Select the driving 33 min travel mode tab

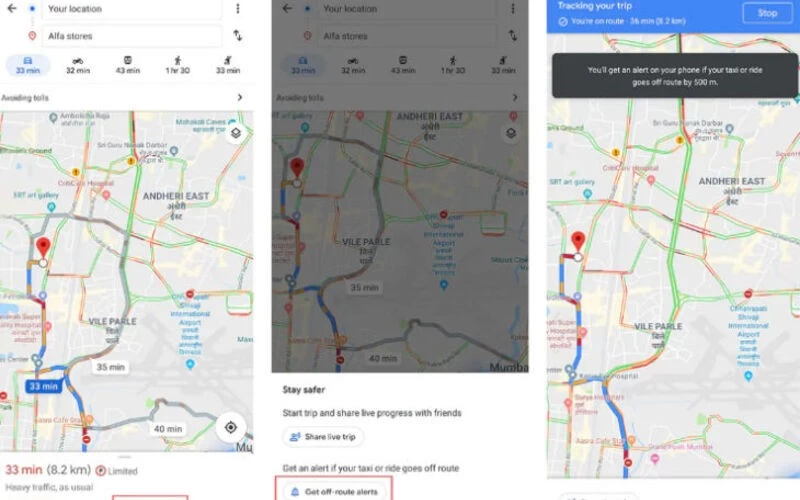click(28, 65)
